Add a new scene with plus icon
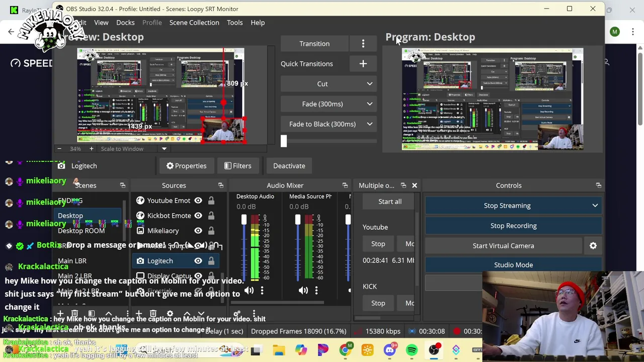 pyautogui.click(x=60, y=314)
